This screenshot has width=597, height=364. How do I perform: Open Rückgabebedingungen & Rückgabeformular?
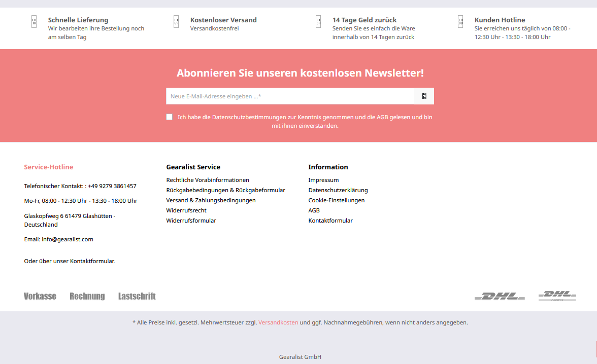[x=225, y=190]
